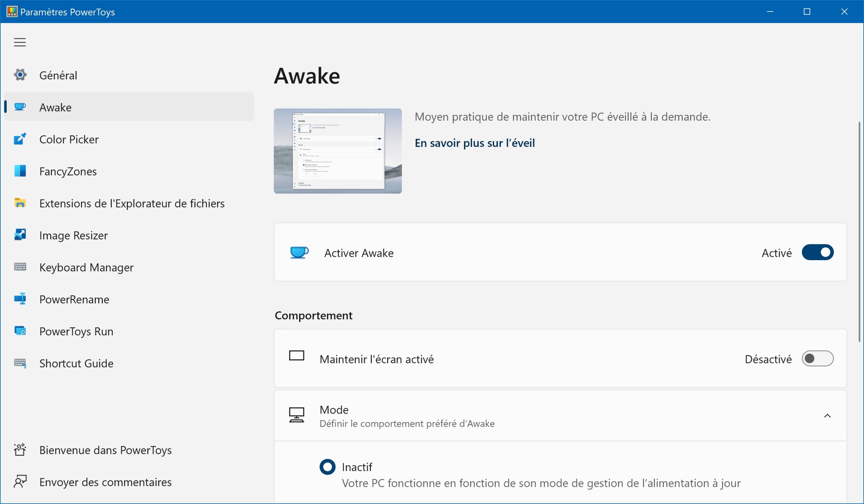Click the Général gear icon
Viewport: 864px width, 504px height.
coord(20,75)
